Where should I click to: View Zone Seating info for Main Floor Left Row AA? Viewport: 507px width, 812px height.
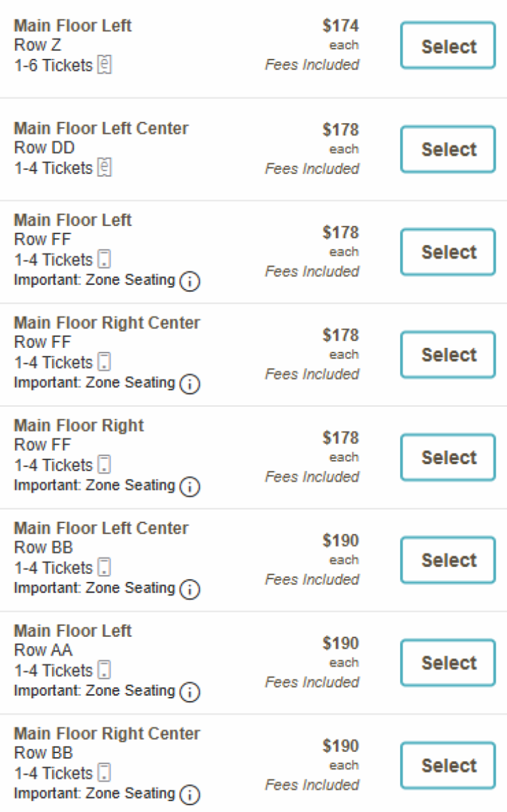click(x=190, y=692)
